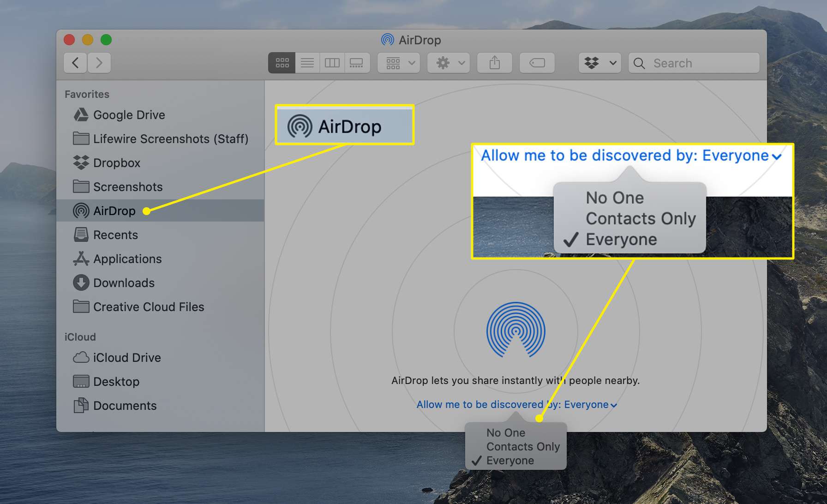Switch to column view in the toolbar
Screen dimensions: 827x504
pos(332,63)
